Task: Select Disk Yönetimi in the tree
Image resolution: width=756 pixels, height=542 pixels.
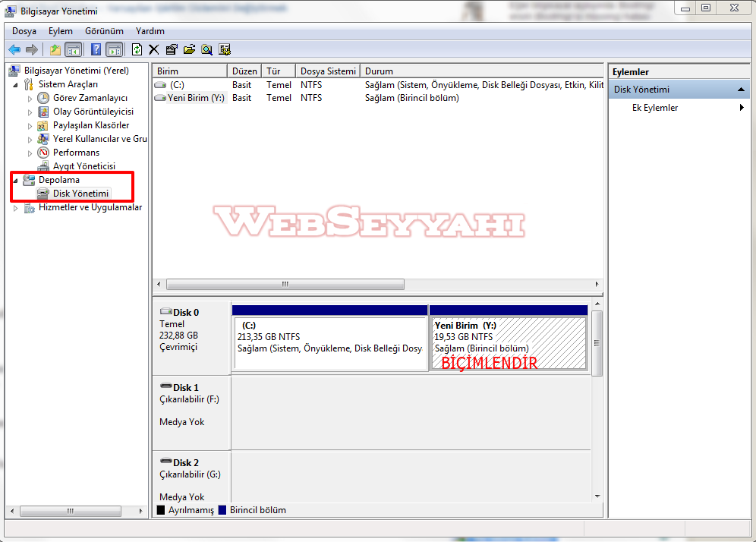Action: tap(80, 194)
